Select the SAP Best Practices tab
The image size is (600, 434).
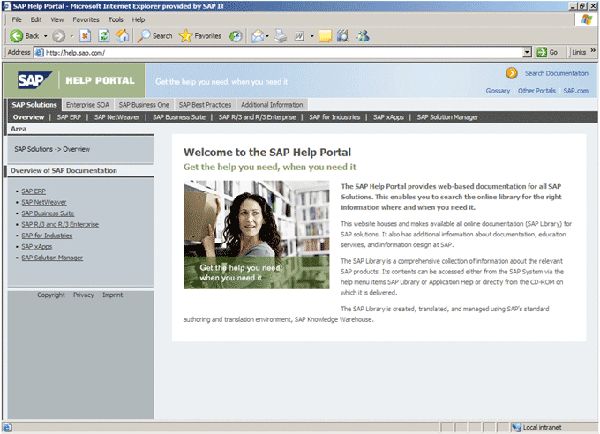tap(206, 104)
